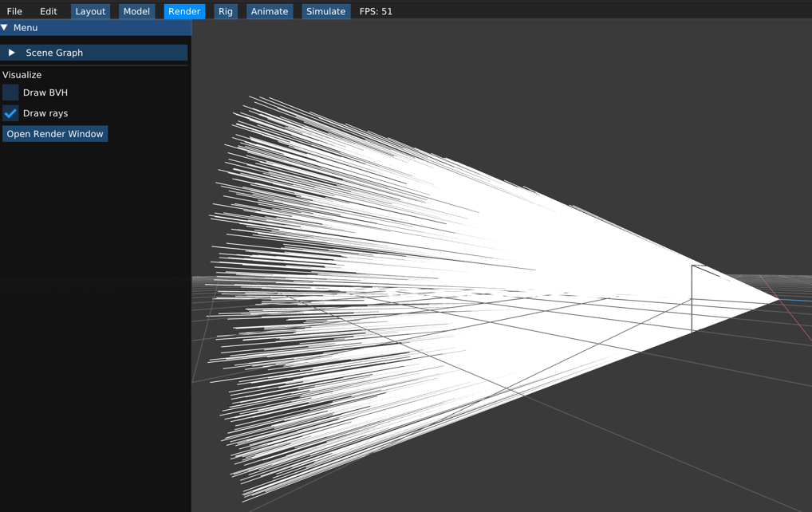Switch to the Rig tab
Viewport: 812px width, 512px height.
(x=226, y=11)
